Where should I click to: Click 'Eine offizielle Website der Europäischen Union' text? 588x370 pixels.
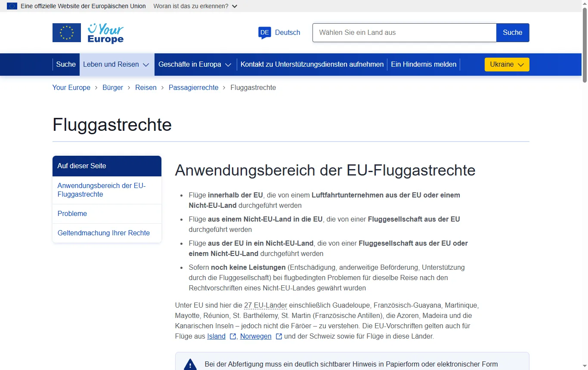coord(83,6)
